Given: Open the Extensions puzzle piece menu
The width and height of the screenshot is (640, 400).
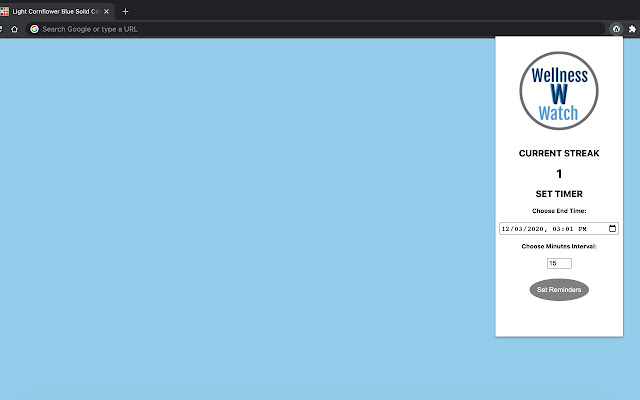Looking at the screenshot, I should click(632, 29).
